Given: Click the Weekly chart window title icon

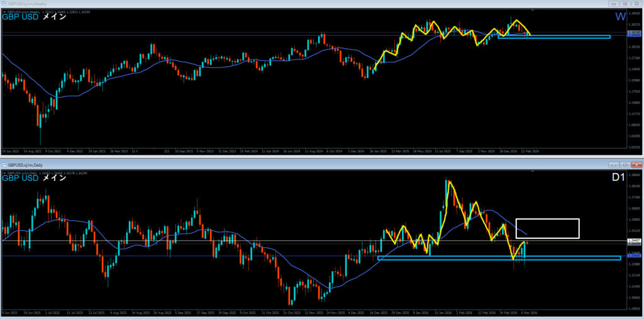Looking at the screenshot, I should coord(4,3).
